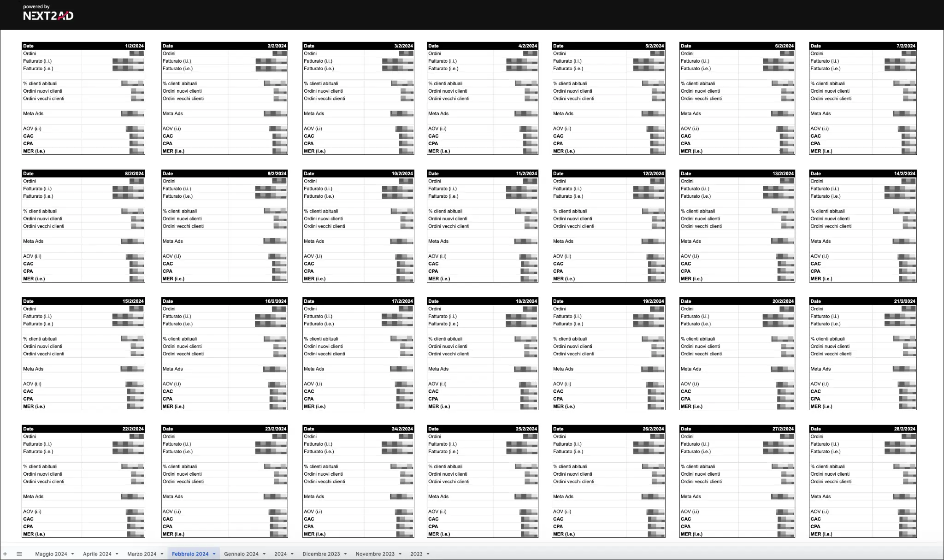Switch to Maggio 2024 sheet tab
944x560 pixels.
(51, 554)
